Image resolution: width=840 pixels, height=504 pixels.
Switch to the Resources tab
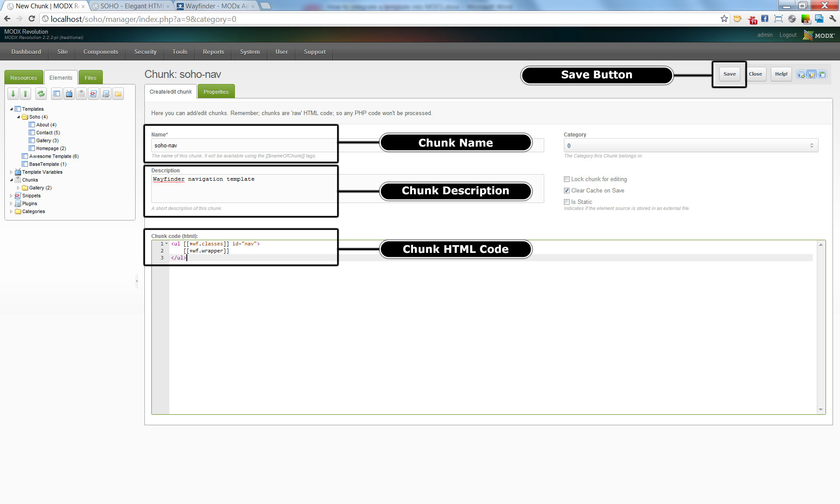24,77
